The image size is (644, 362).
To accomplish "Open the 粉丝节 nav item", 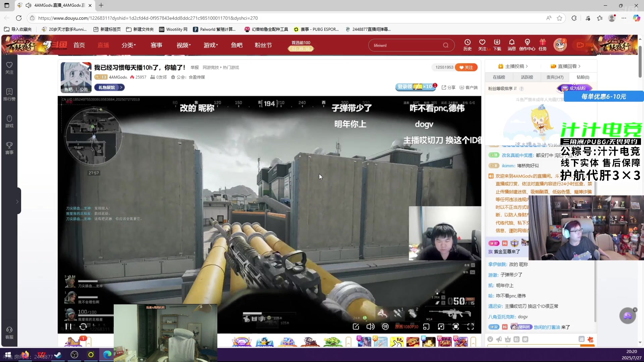I will [263, 45].
